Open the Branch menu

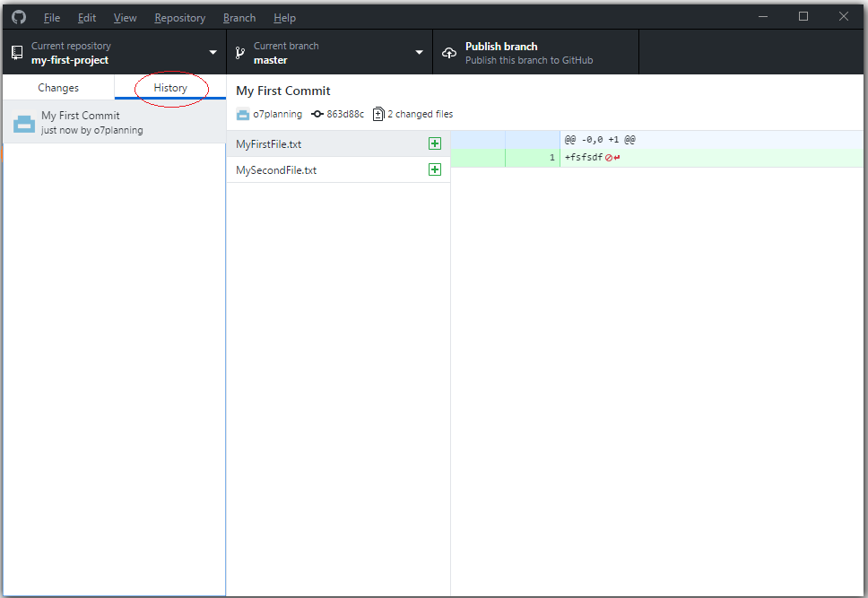pos(239,18)
